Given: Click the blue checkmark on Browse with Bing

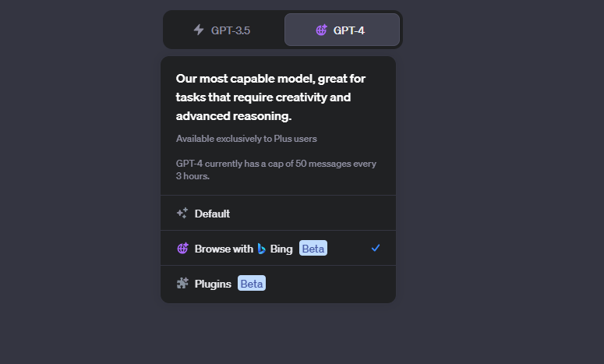Looking at the screenshot, I should coord(376,248).
